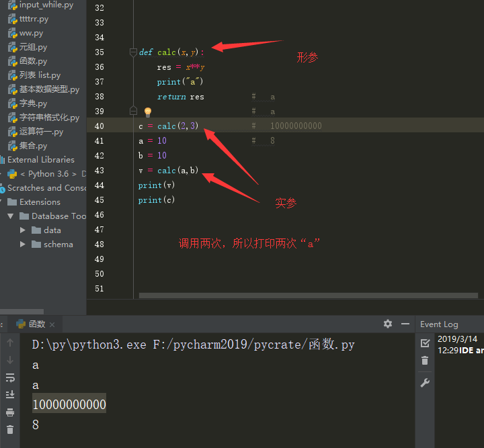Close the 函数 run tab
The height and width of the screenshot is (448, 484).
click(x=52, y=324)
